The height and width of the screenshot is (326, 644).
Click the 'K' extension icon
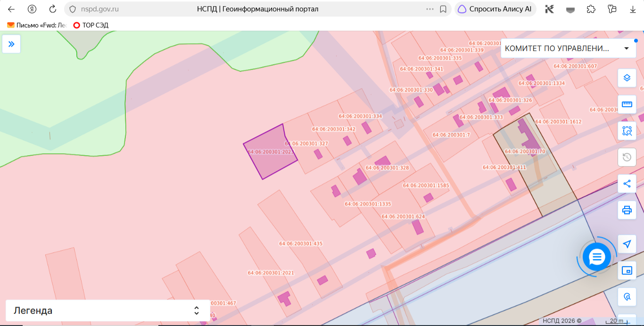549,9
